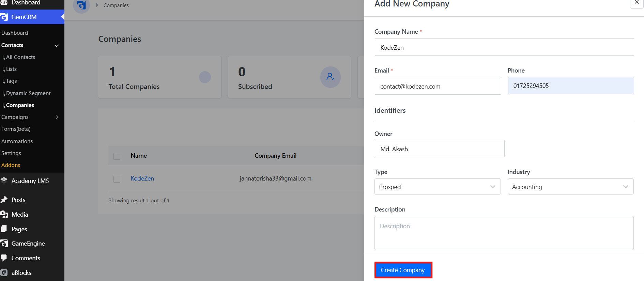Open the Industry dropdown showing Accounting

(570, 187)
